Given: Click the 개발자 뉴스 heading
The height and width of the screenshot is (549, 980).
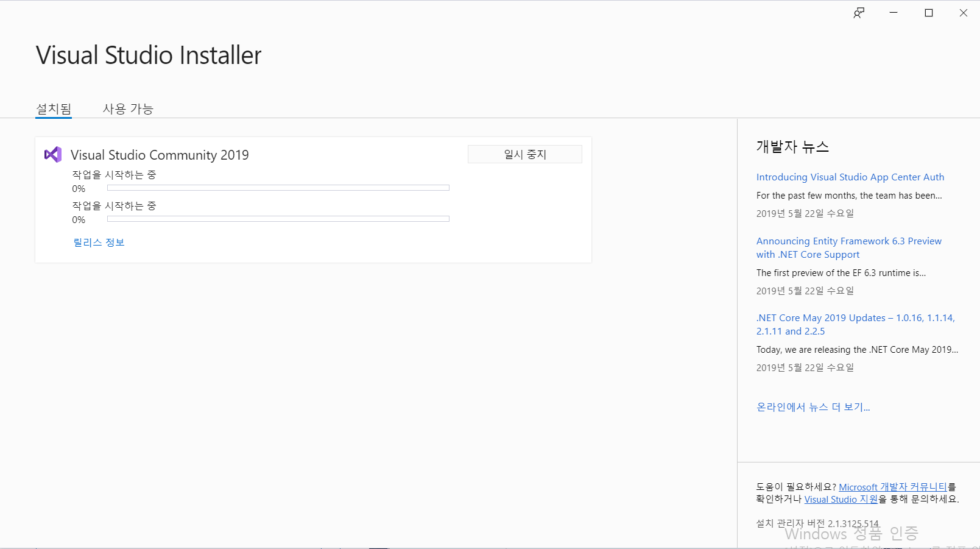Looking at the screenshot, I should click(x=792, y=147).
